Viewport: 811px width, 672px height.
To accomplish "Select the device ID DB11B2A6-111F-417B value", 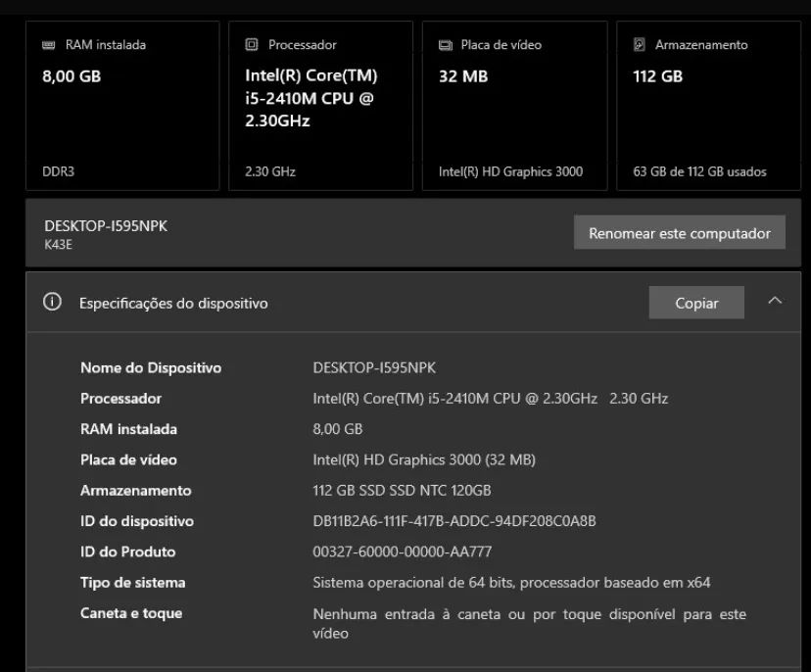I will pyautogui.click(x=454, y=521).
